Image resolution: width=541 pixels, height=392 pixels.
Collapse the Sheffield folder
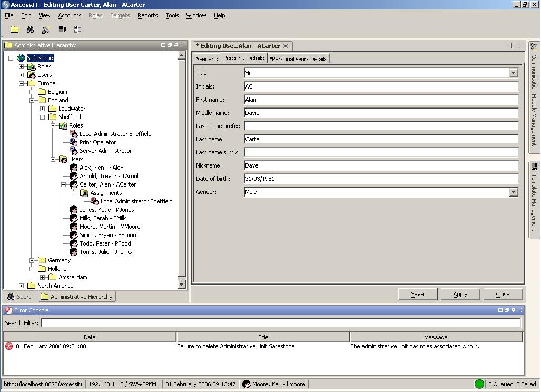(x=43, y=117)
